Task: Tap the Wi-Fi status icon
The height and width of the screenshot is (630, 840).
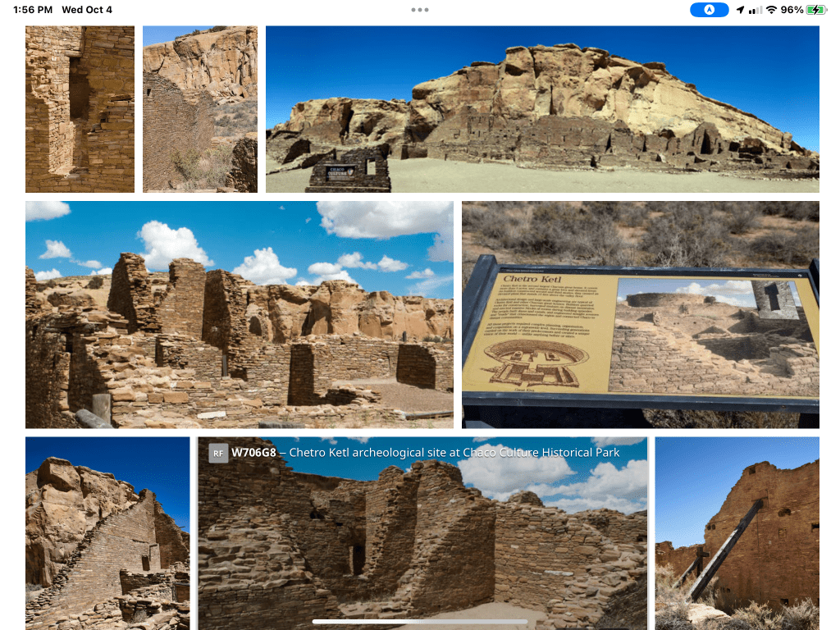Action: (771, 10)
